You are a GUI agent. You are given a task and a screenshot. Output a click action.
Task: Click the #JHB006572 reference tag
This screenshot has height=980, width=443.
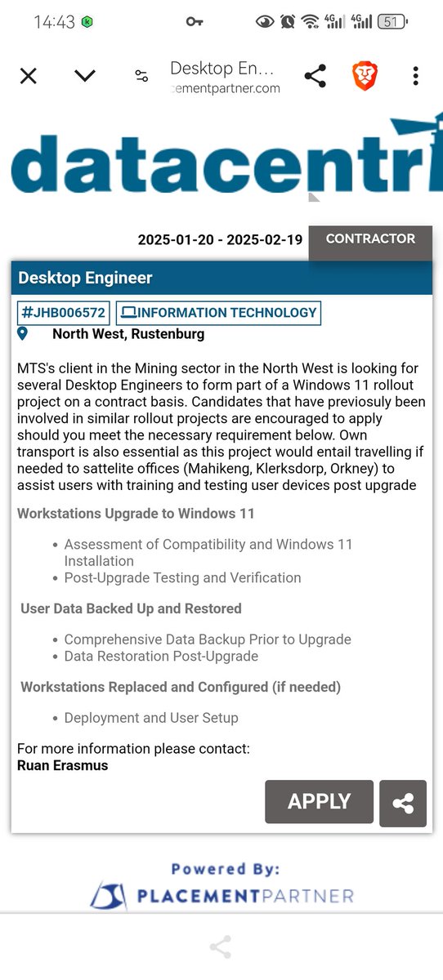coord(64,313)
